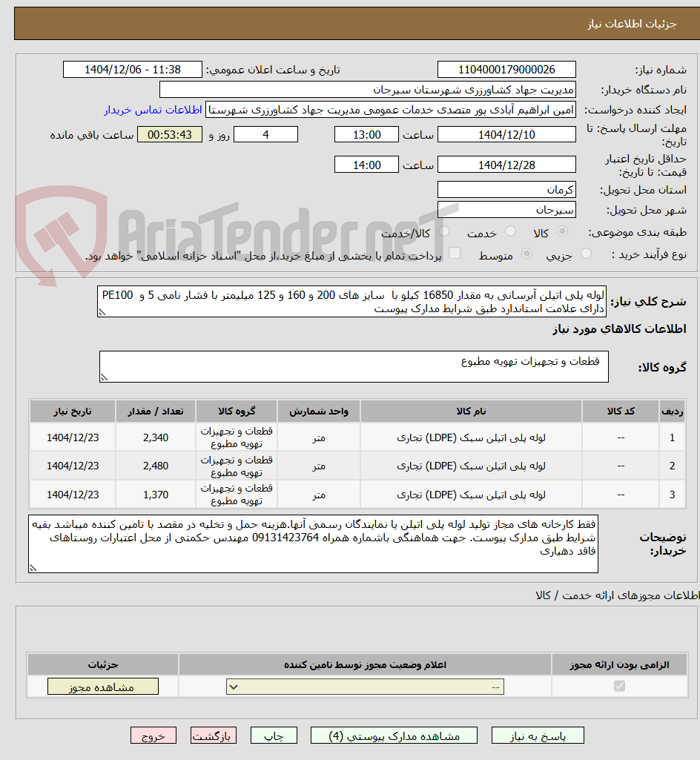Click the کد کالا column header

click(621, 411)
